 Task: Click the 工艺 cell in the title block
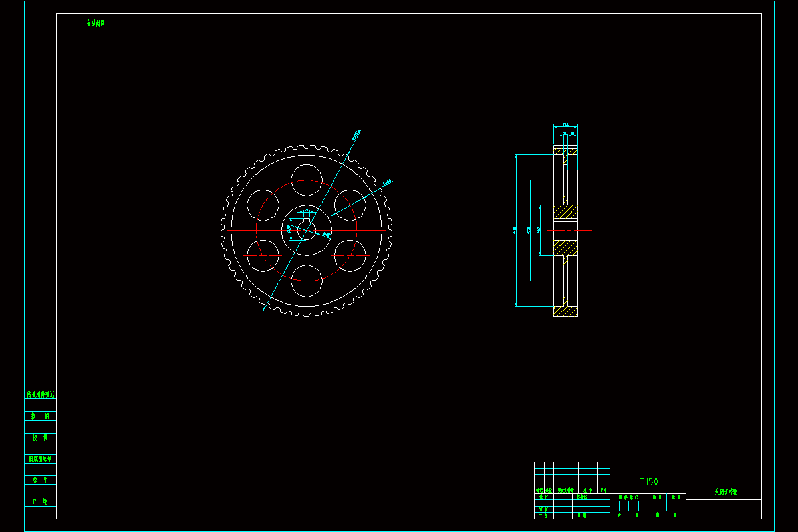pyautogui.click(x=543, y=515)
